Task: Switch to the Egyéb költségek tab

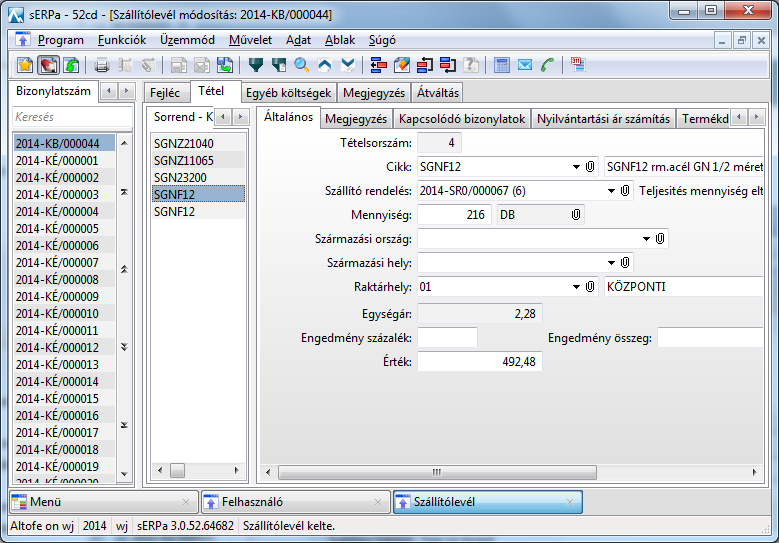Action: click(288, 92)
